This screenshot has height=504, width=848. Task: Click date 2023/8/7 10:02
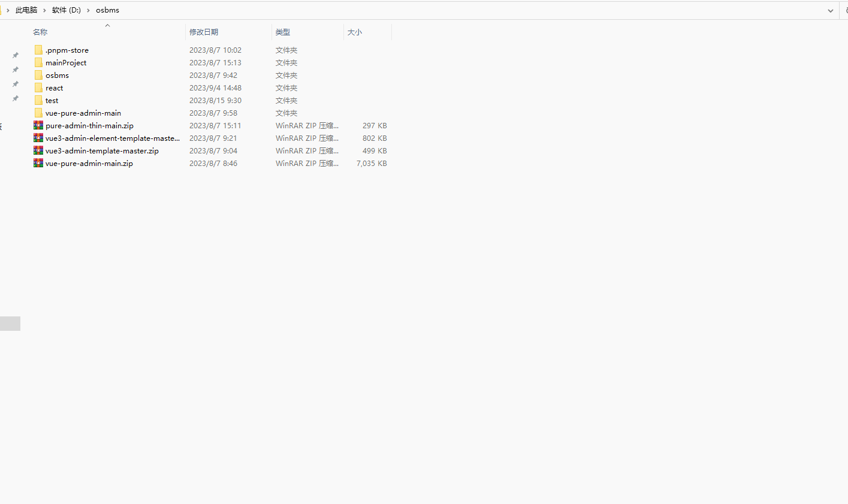pos(215,50)
